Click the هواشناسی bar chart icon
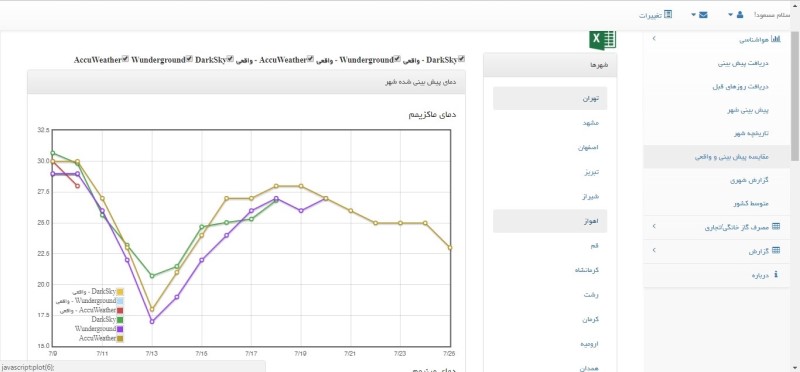The width and height of the screenshot is (800, 372). point(776,39)
